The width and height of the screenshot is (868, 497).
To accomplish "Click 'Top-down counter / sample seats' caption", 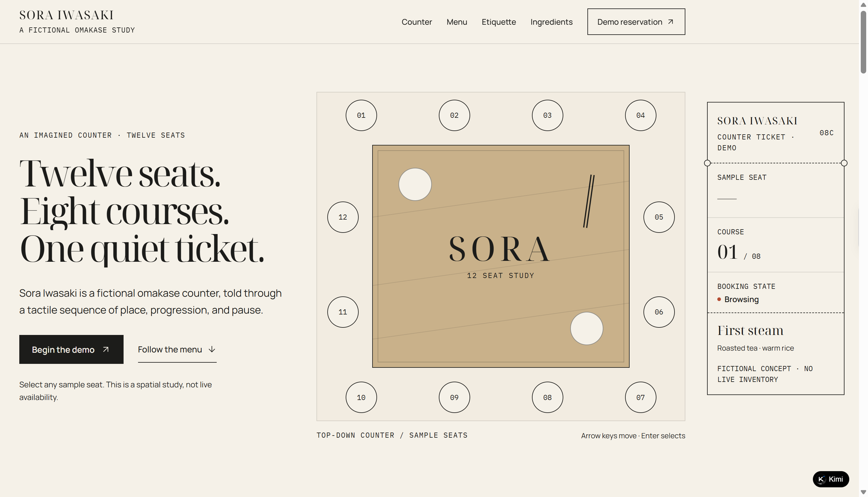I will click(x=392, y=435).
